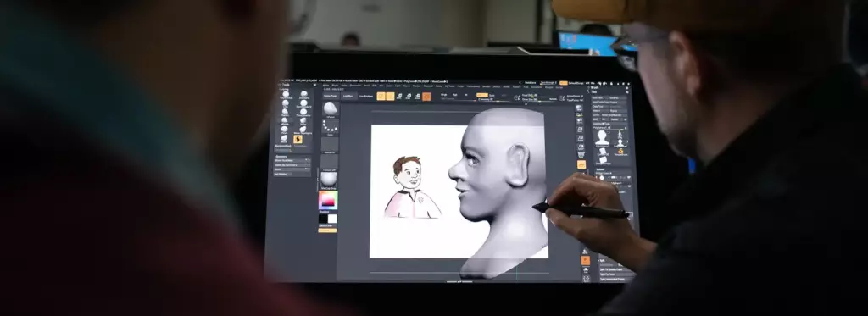Select the Cylinder3D tool thumbnail
Image resolution: width=868 pixels, height=316 pixels.
pos(603,152)
